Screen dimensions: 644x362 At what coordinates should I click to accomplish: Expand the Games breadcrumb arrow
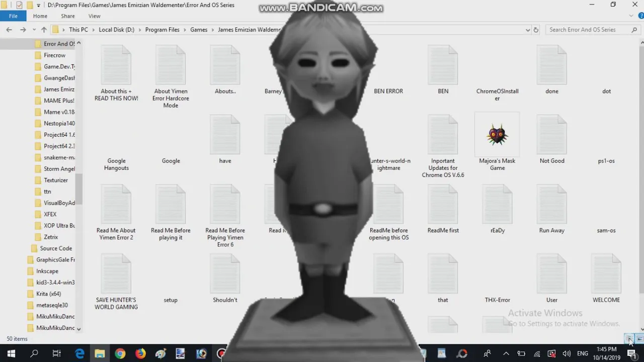click(x=212, y=30)
